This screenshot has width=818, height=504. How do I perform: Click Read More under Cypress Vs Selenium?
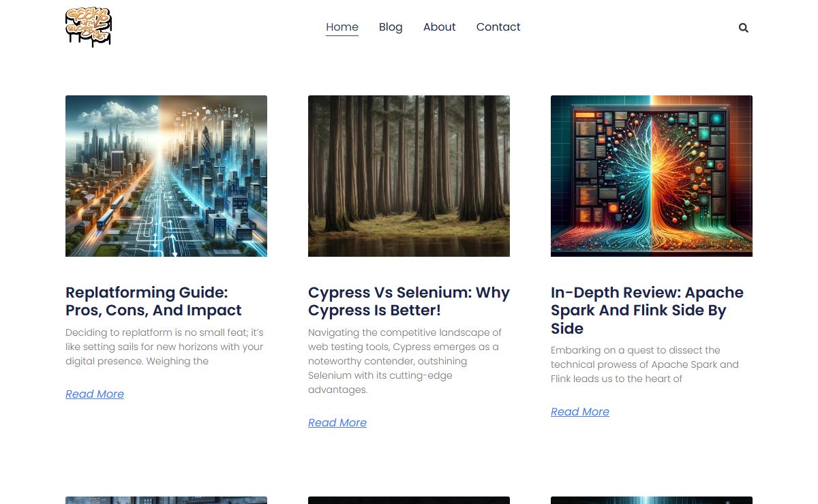(x=337, y=422)
